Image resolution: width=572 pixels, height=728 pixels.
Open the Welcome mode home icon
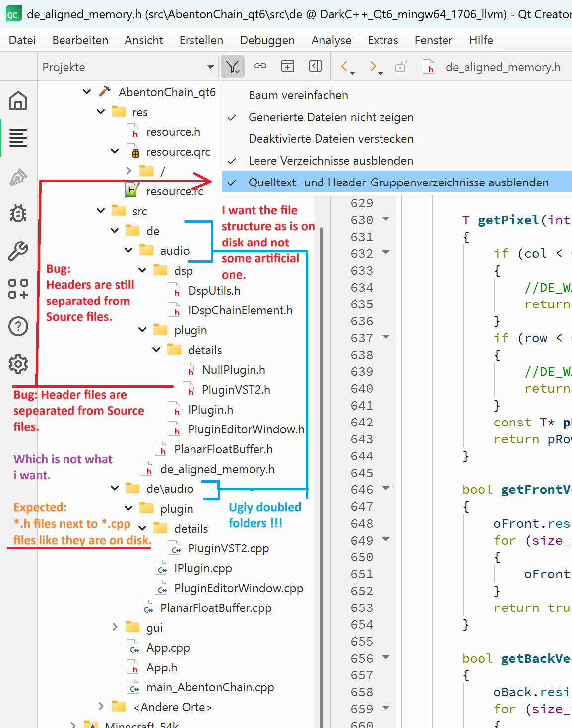pos(18,101)
